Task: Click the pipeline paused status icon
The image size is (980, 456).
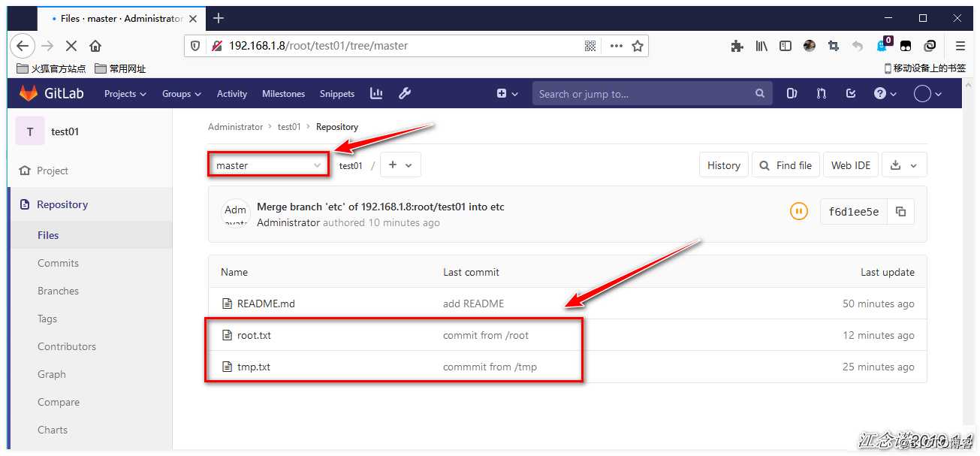Action: pos(798,212)
